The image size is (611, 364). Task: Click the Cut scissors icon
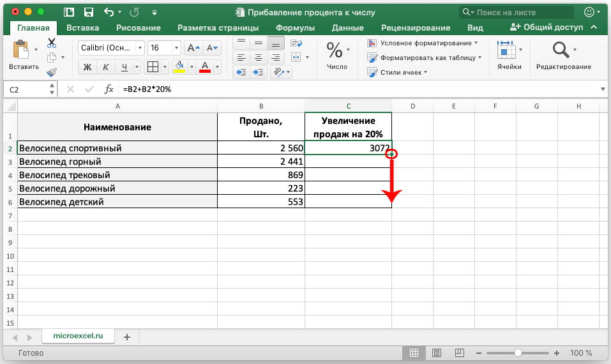(52, 43)
